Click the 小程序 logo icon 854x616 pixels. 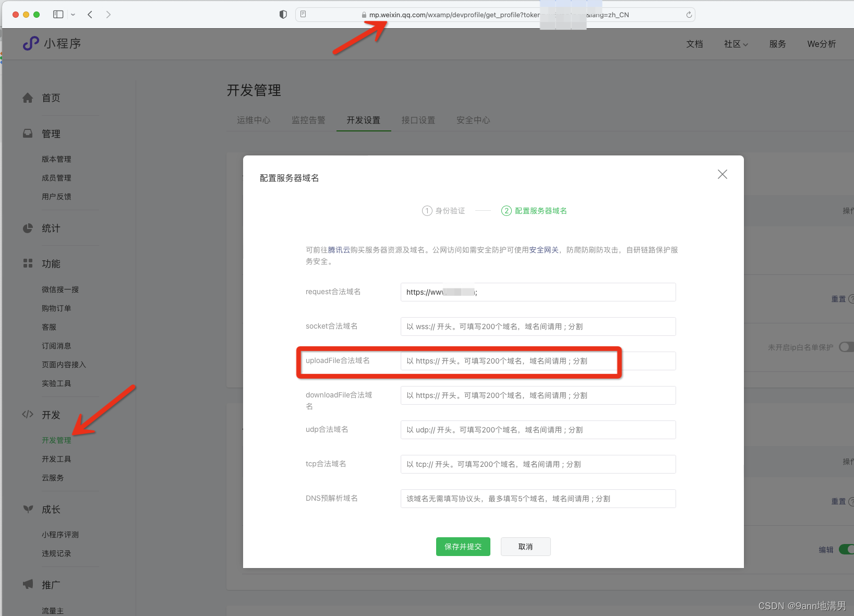(x=31, y=43)
